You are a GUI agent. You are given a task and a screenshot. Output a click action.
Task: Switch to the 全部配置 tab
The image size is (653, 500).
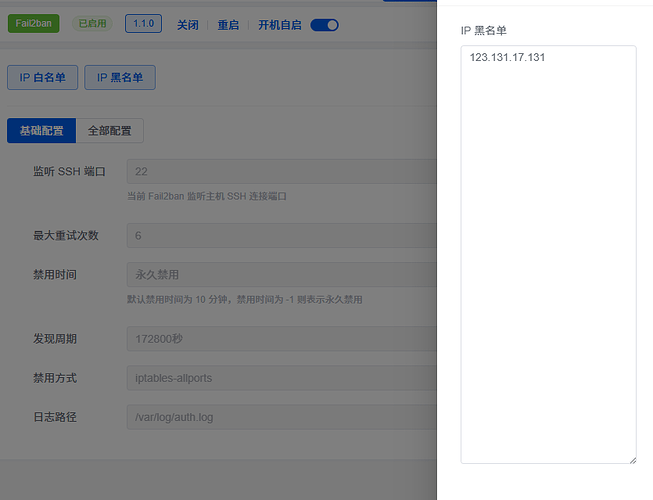110,131
